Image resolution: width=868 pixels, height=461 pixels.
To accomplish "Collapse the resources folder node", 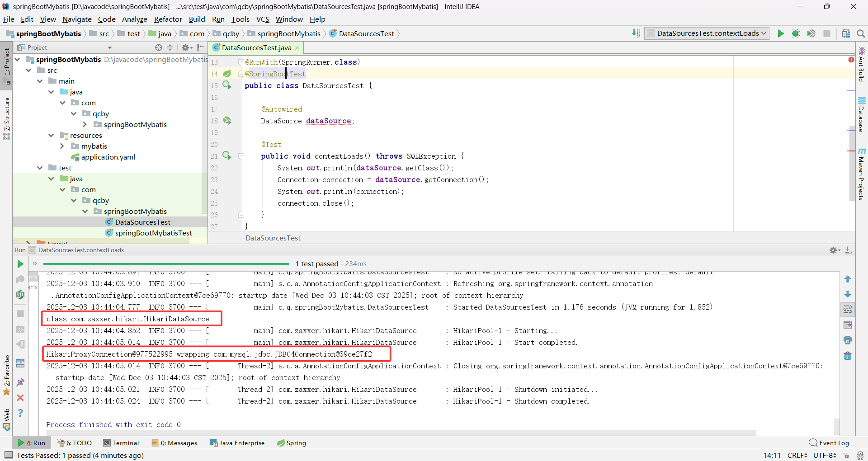I will click(x=52, y=135).
